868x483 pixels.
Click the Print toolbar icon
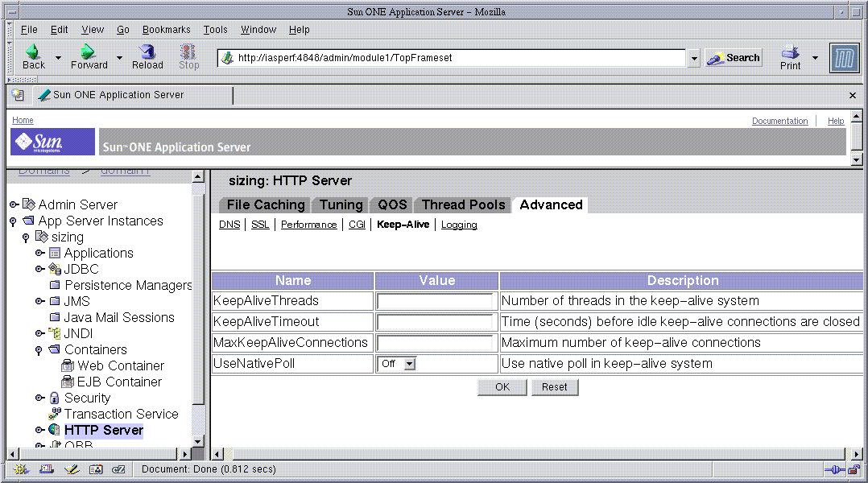[790, 52]
